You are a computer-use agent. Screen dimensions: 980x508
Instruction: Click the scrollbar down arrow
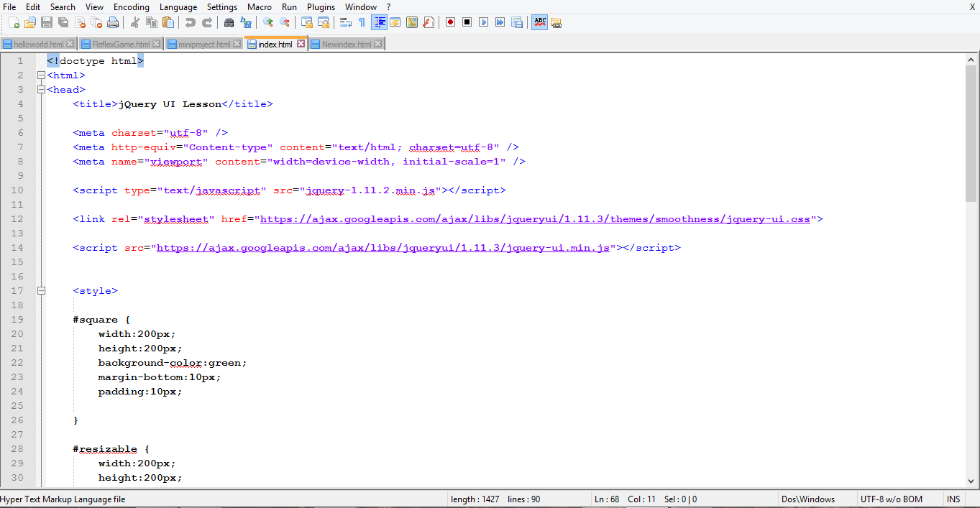[971, 482]
